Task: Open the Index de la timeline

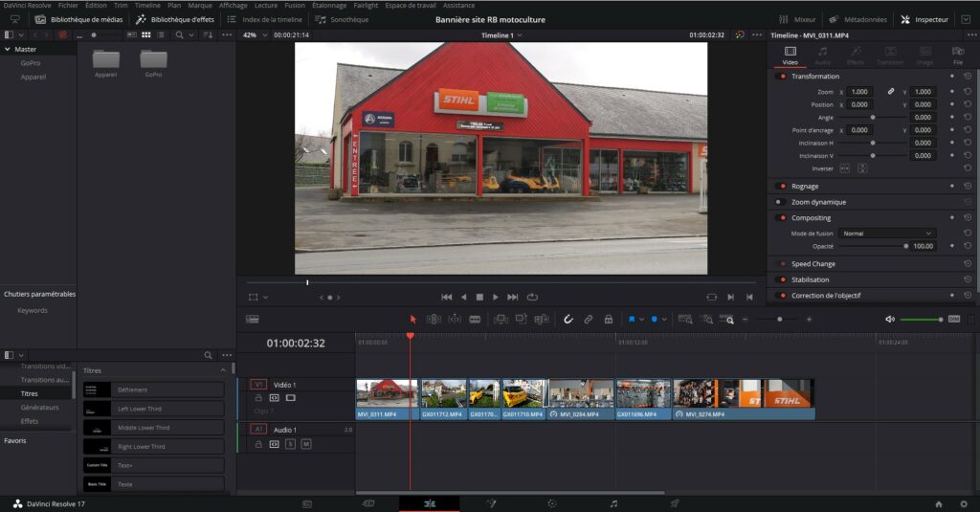Action: click(264, 19)
